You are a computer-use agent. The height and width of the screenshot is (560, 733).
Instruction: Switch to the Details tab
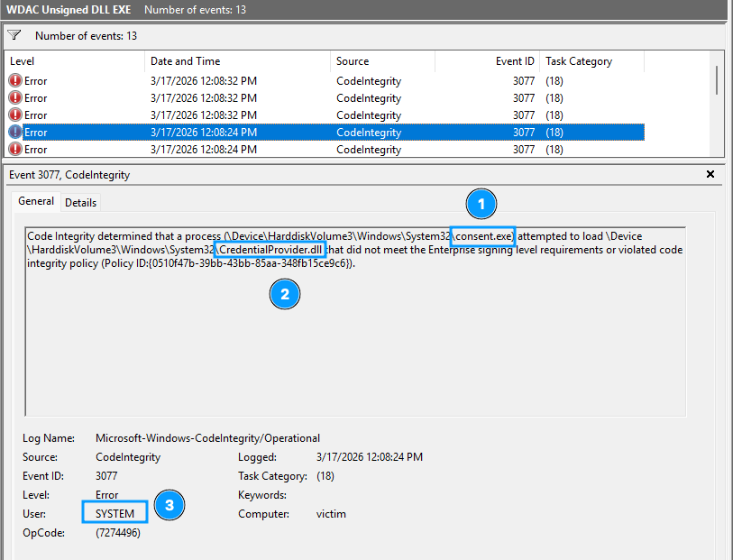pos(80,203)
